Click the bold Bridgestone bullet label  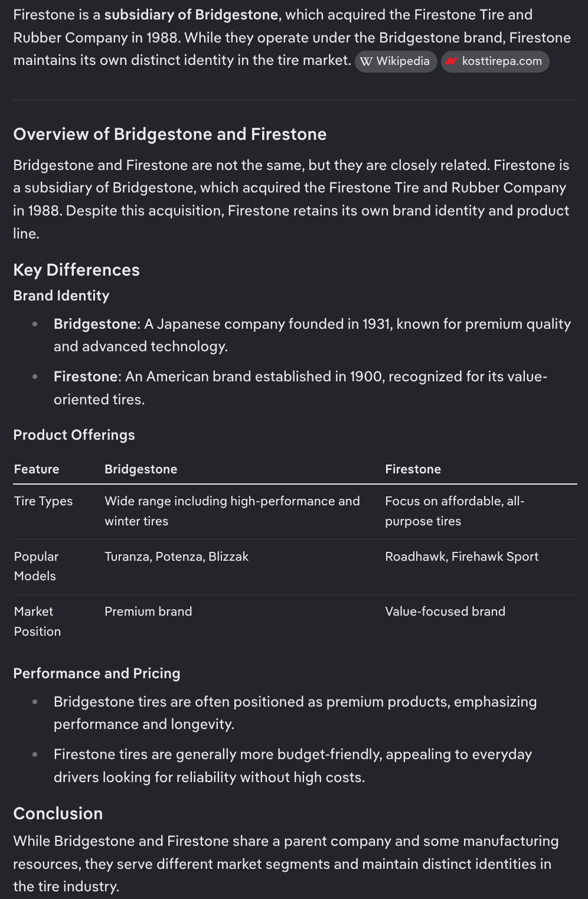[95, 323]
